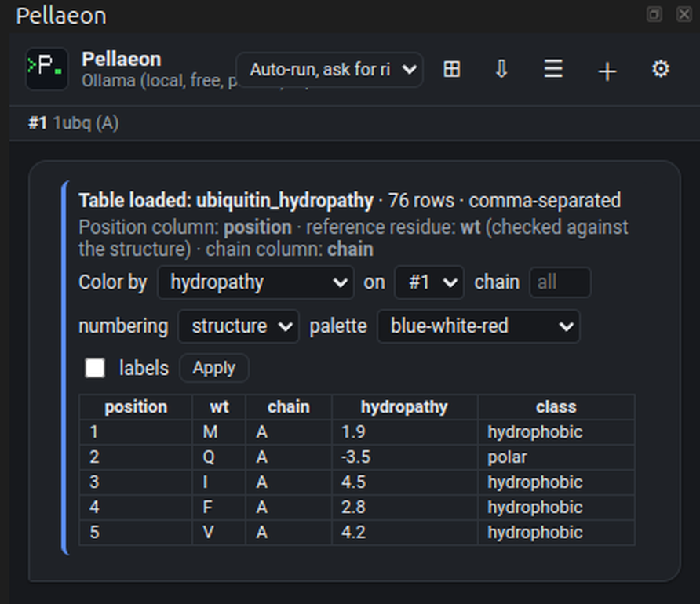The height and width of the screenshot is (604, 700).
Task: Click the downward arrow icon in header
Action: pos(501,69)
